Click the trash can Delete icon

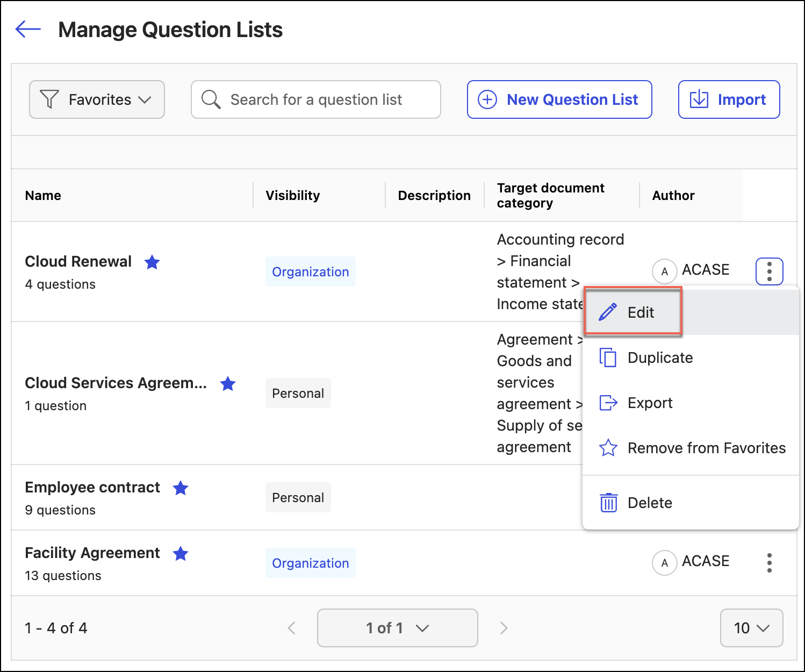[x=608, y=502]
